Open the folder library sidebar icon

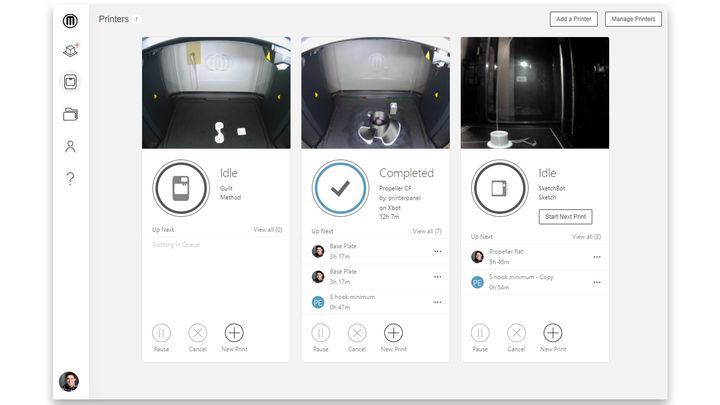[70, 115]
